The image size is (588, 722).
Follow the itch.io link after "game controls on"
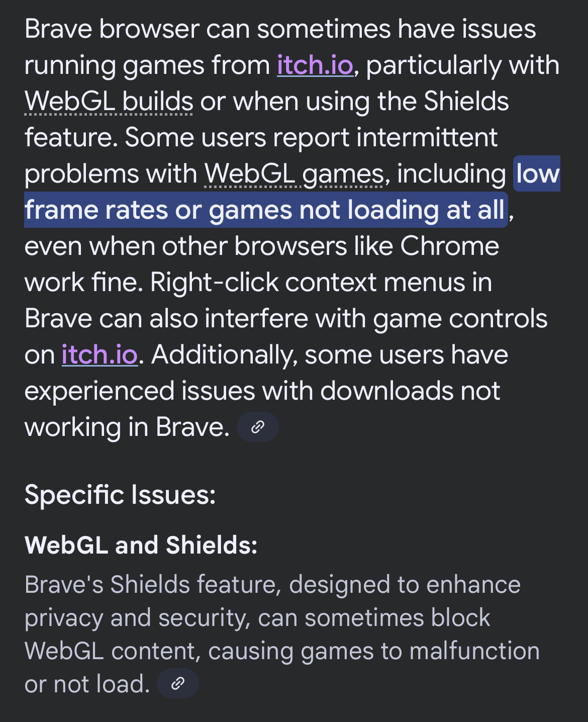coord(100,355)
